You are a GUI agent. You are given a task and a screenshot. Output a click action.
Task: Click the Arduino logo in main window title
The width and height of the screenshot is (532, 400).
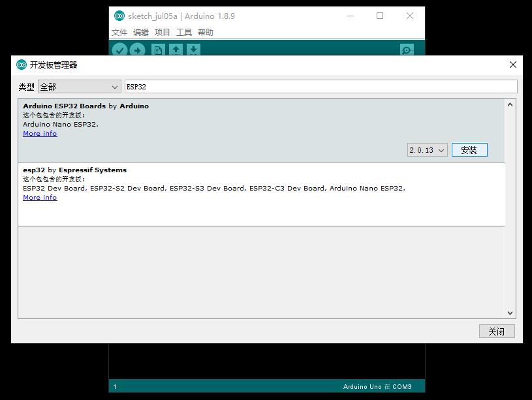pos(119,16)
